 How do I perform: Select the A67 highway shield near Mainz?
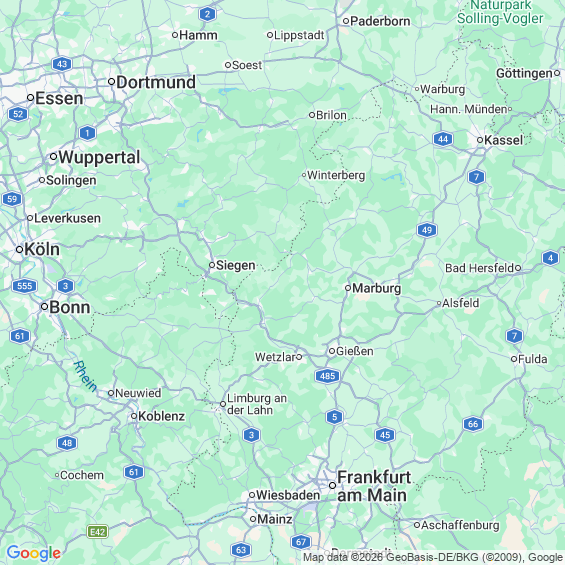point(301,542)
